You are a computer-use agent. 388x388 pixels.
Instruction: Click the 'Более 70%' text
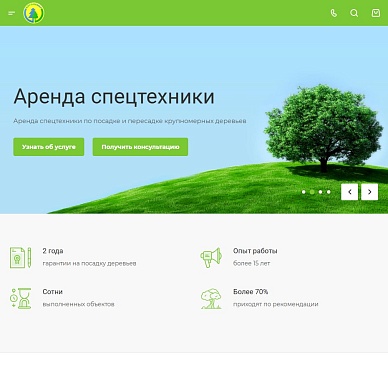point(251,292)
